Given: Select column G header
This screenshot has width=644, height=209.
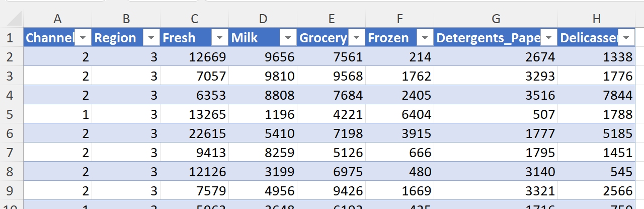Looking at the screenshot, I should (x=496, y=19).
